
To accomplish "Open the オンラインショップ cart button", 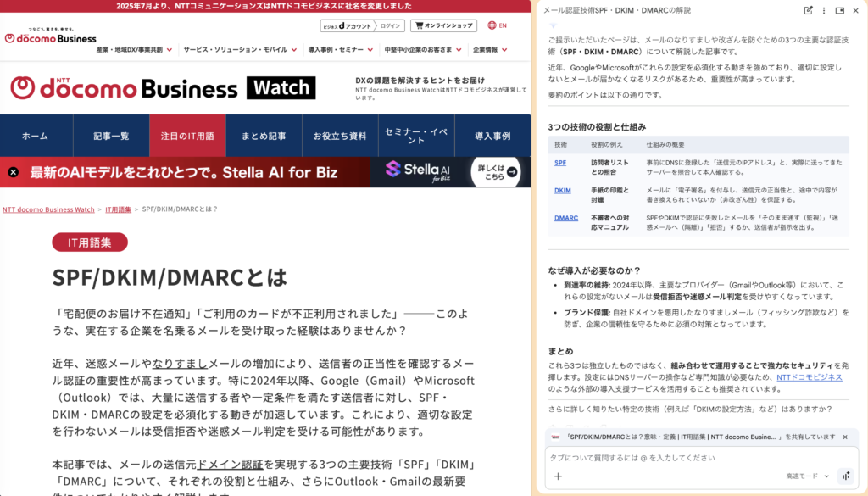I will pos(443,25).
